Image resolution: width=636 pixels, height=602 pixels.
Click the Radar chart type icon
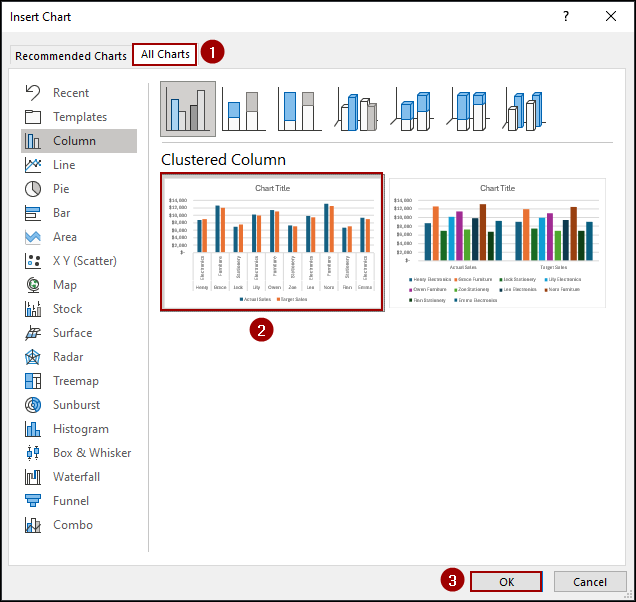33,357
